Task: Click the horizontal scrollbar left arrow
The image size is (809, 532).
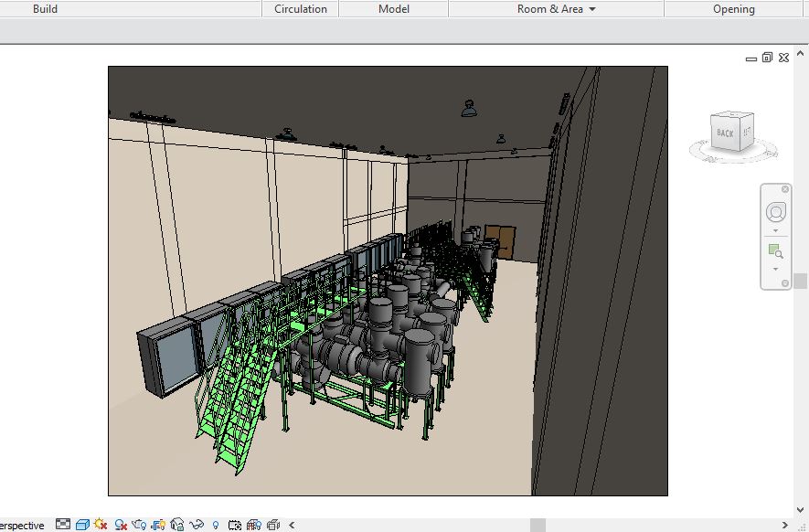Action: coord(292,525)
